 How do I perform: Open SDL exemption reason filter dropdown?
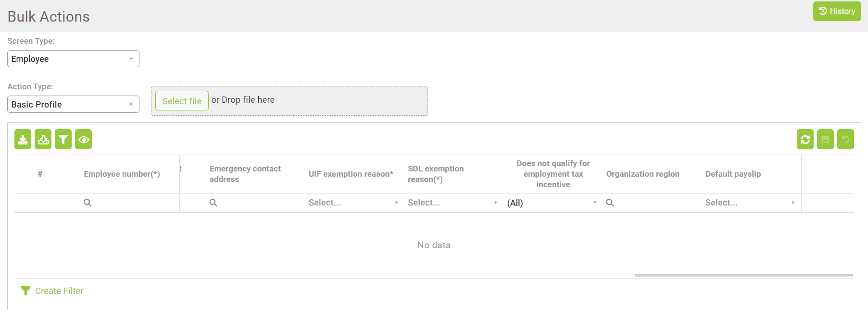pos(452,203)
